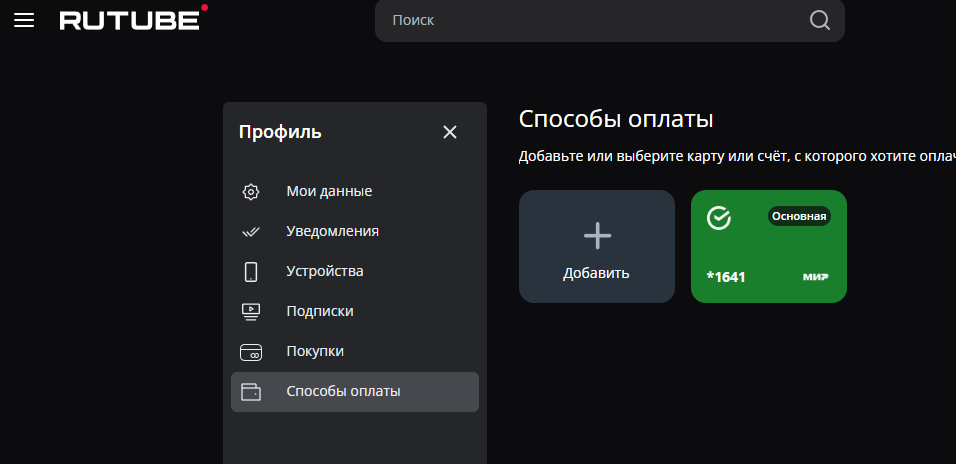This screenshot has height=464, width=956.
Task: Click the wallet icon for Способы оплаты
Action: click(251, 391)
